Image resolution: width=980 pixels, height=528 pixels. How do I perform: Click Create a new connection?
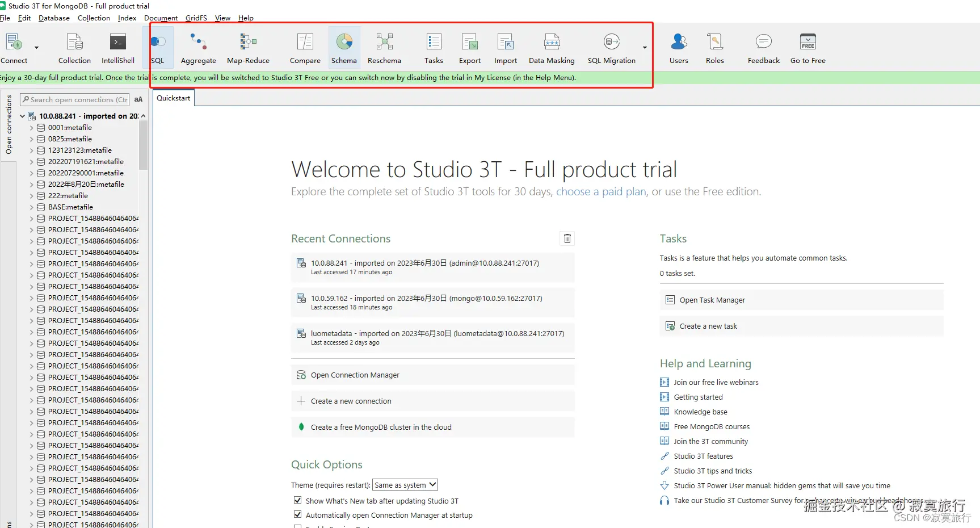[x=433, y=401]
